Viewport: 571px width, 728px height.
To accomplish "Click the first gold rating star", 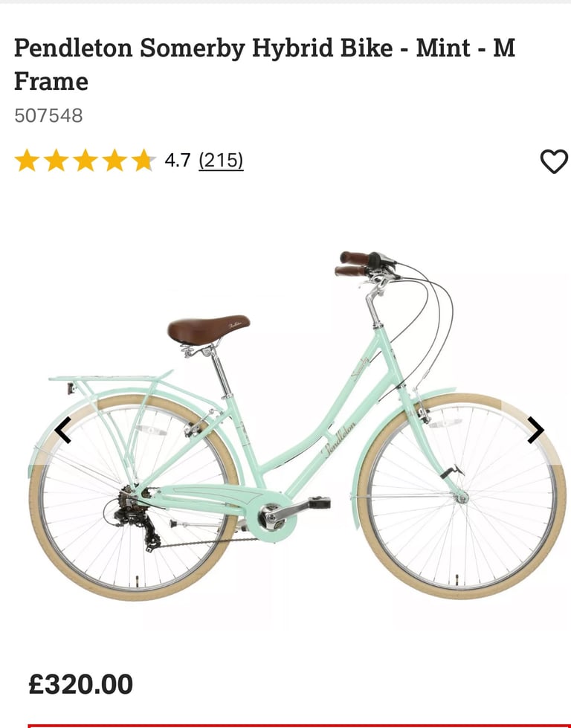I will (27, 161).
